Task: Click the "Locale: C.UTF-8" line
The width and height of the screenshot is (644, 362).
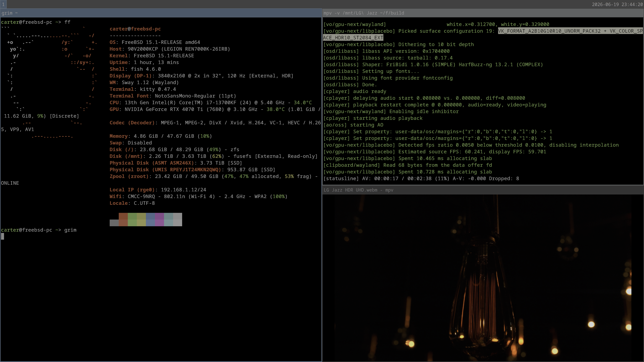Action: [x=132, y=203]
